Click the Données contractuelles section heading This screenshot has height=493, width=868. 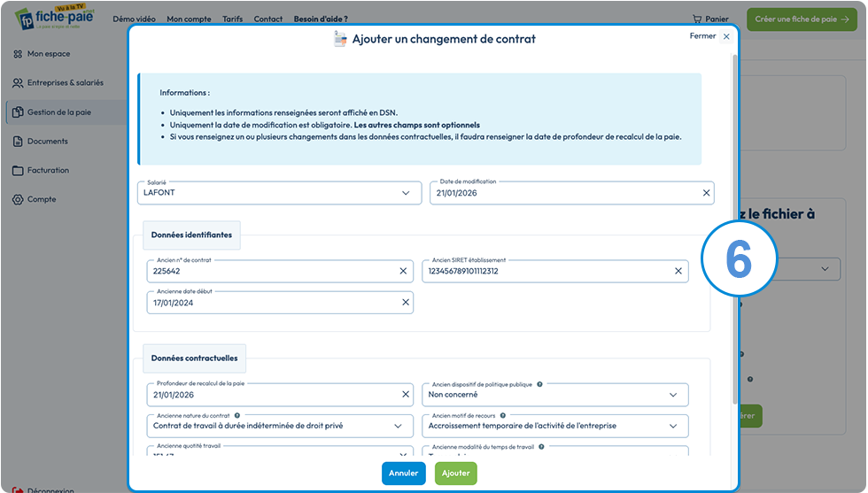(x=194, y=358)
